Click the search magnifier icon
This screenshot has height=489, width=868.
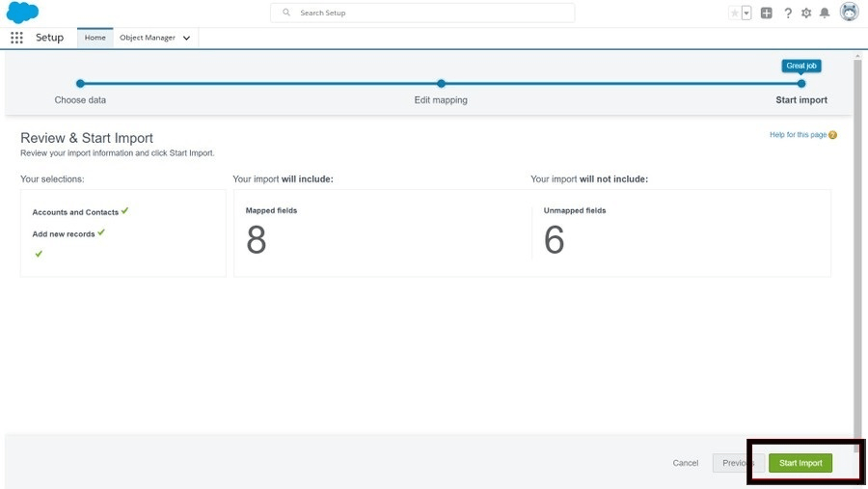[x=286, y=13]
